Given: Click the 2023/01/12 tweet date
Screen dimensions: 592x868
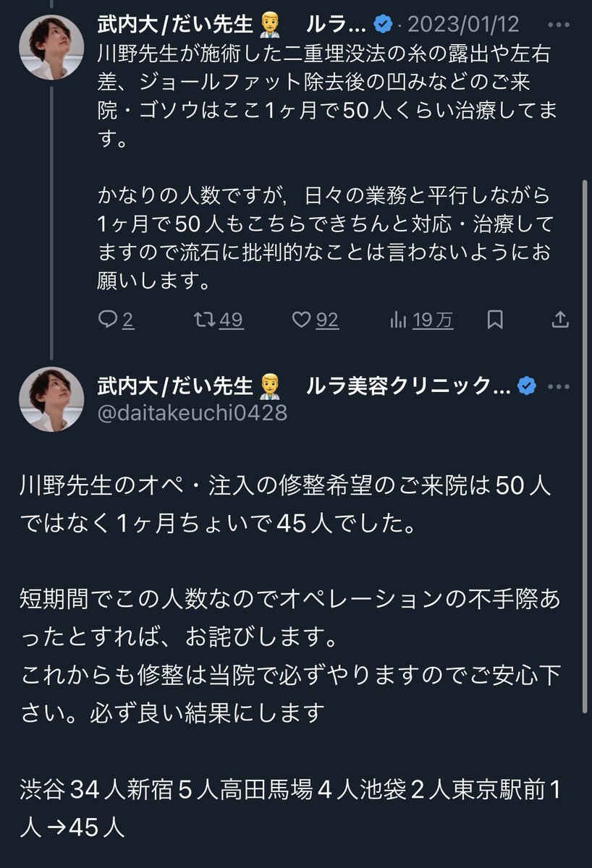Looking at the screenshot, I should (x=463, y=25).
